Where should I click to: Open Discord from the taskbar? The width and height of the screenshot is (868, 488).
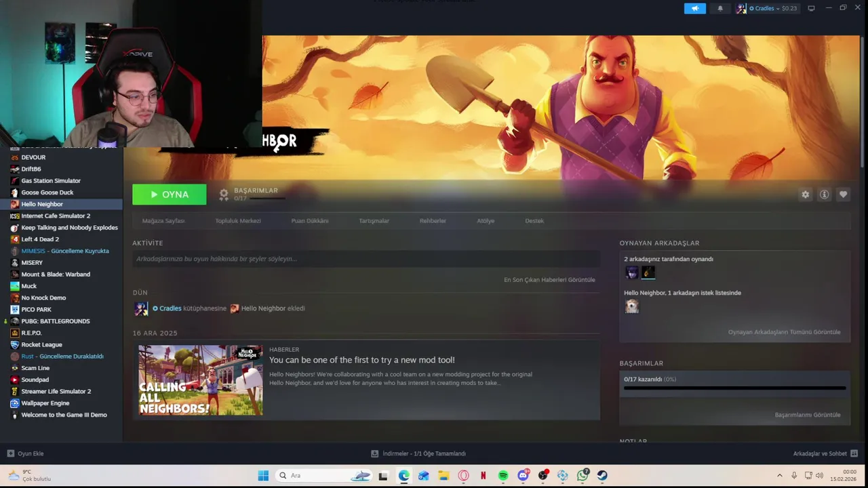pyautogui.click(x=523, y=476)
